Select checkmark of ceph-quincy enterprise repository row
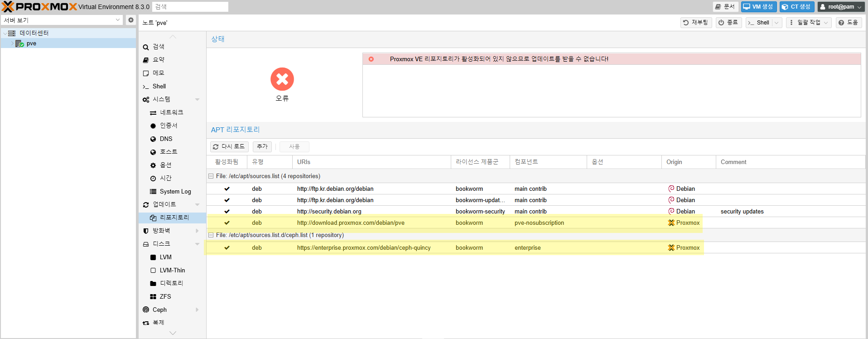The width and height of the screenshot is (868, 339). (x=227, y=247)
